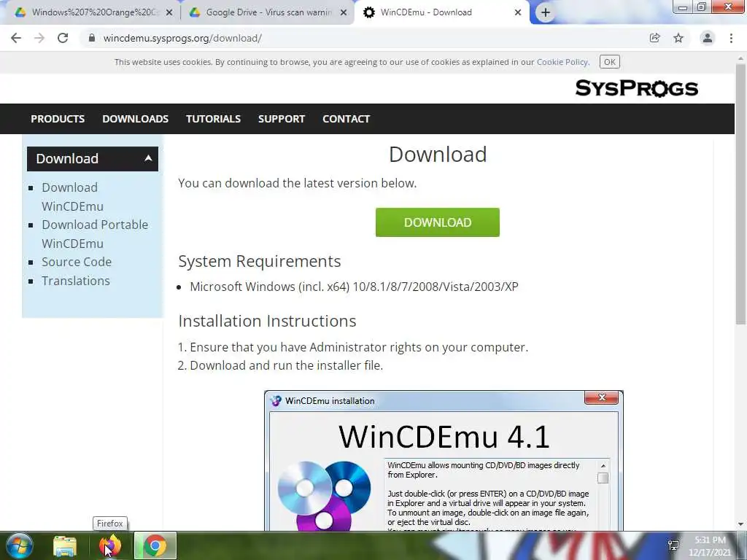This screenshot has height=560, width=747.
Task: Click the taskbar clock and date
Action: pyautogui.click(x=710, y=546)
